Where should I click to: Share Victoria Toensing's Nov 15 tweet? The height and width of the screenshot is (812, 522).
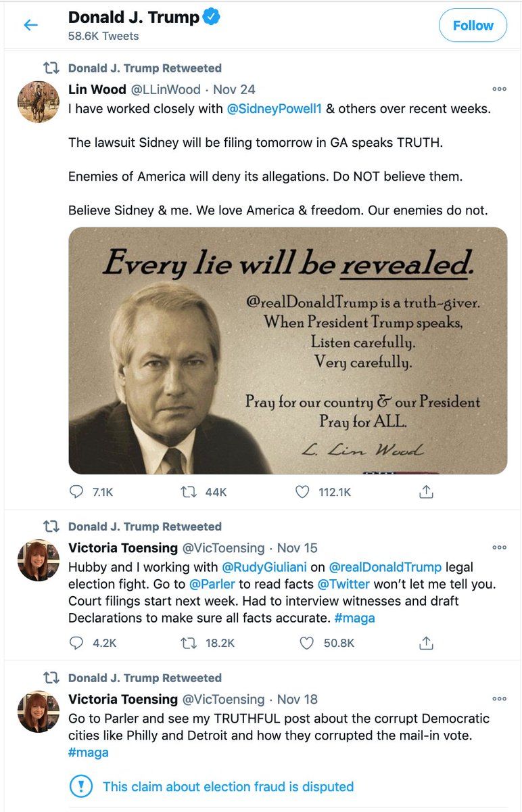tap(426, 643)
